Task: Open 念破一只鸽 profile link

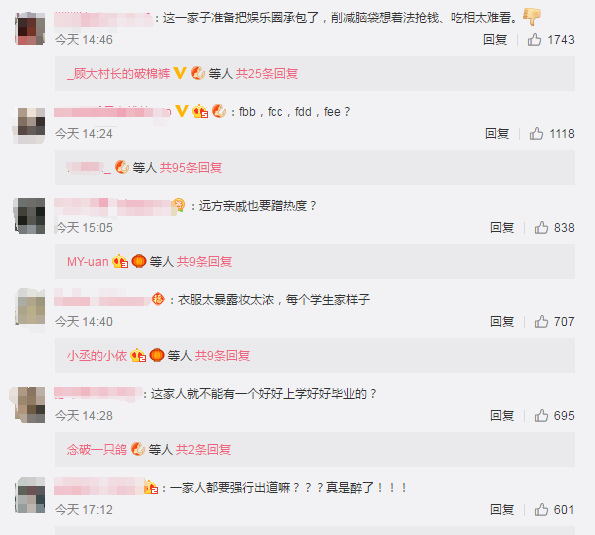Action: [97, 450]
